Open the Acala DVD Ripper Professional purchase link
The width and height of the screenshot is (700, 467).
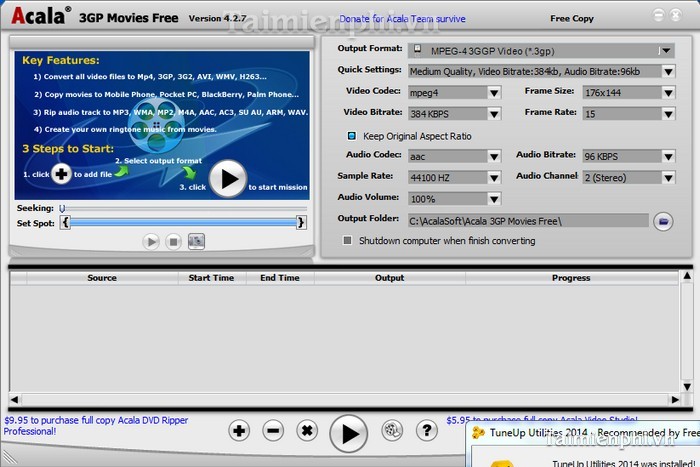point(96,426)
